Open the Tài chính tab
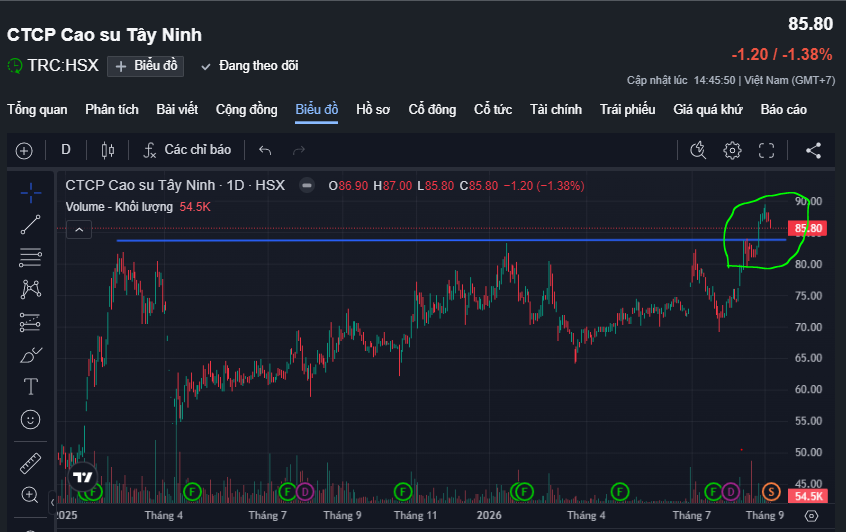This screenshot has width=846, height=532. pos(556,110)
